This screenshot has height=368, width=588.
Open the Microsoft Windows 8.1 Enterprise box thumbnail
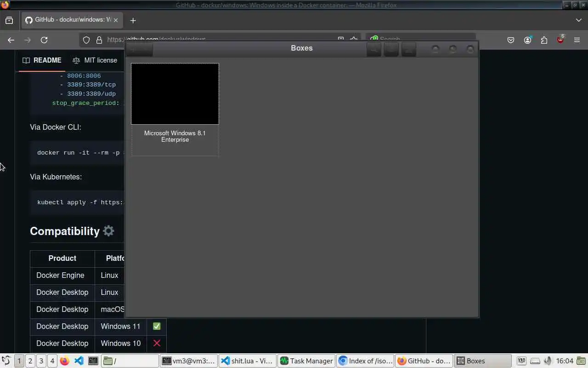click(175, 94)
